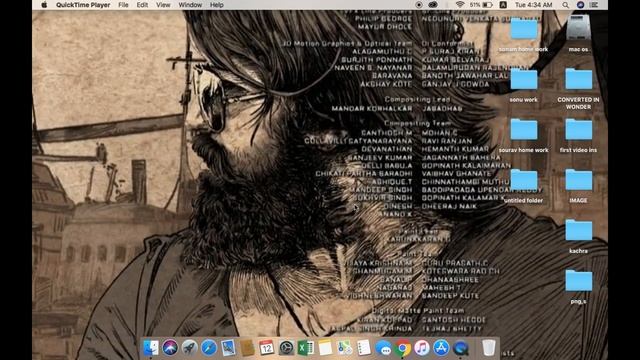Screen dimensions: 640x360
Task: Open the Help menu
Action: tap(216, 5)
